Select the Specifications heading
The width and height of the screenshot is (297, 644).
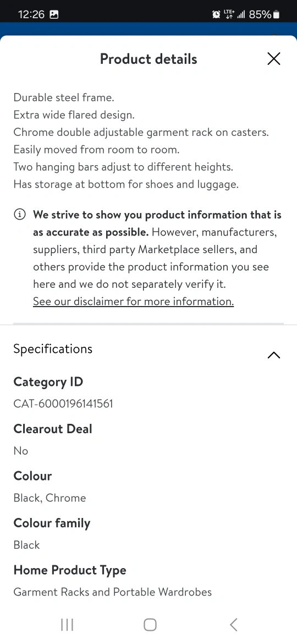click(53, 349)
